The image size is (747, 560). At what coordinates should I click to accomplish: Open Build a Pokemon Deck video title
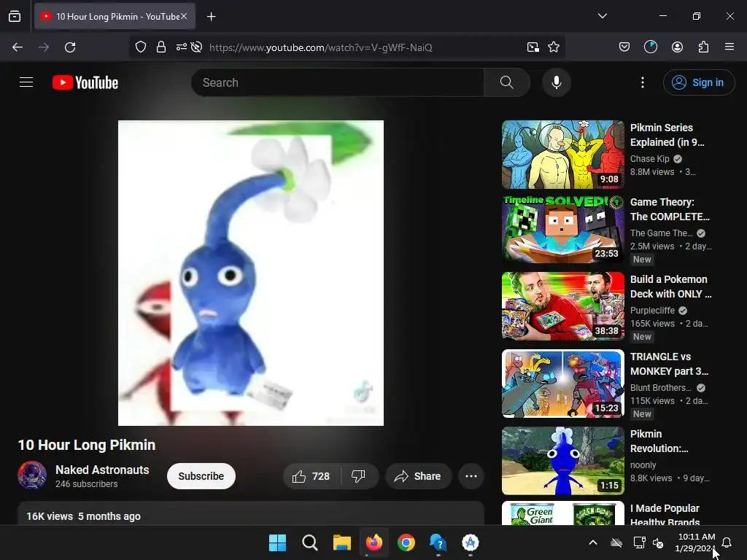coord(671,287)
